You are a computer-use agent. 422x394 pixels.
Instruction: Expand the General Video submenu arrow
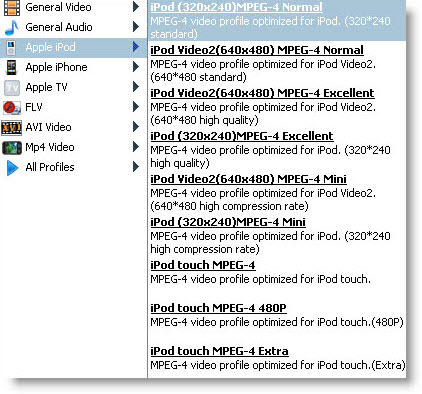tap(136, 6)
